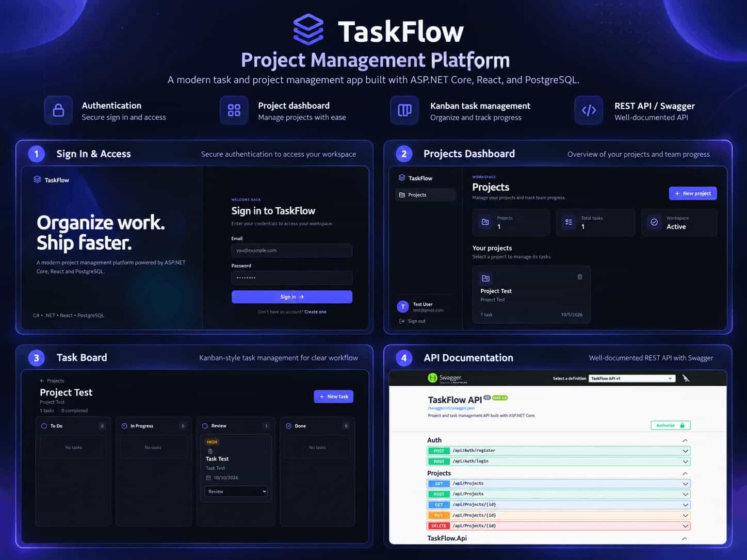Expand POST /api/Auth/register row chevron

point(685,451)
